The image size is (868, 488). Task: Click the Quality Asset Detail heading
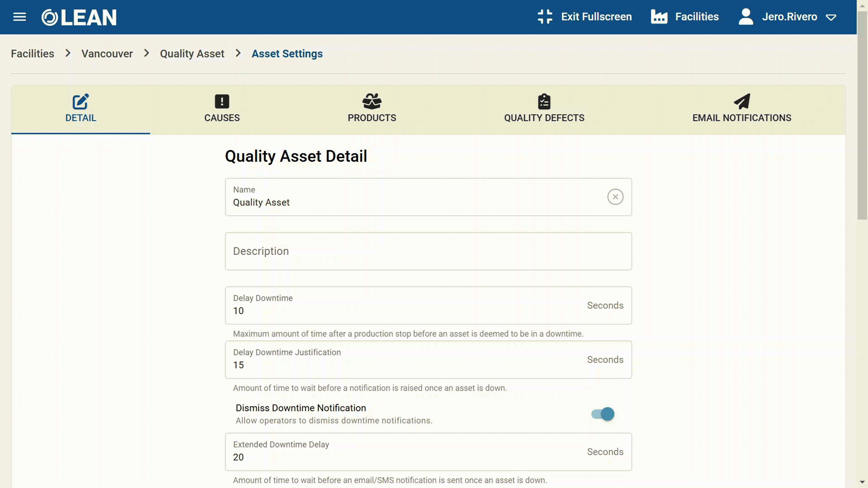(x=296, y=156)
